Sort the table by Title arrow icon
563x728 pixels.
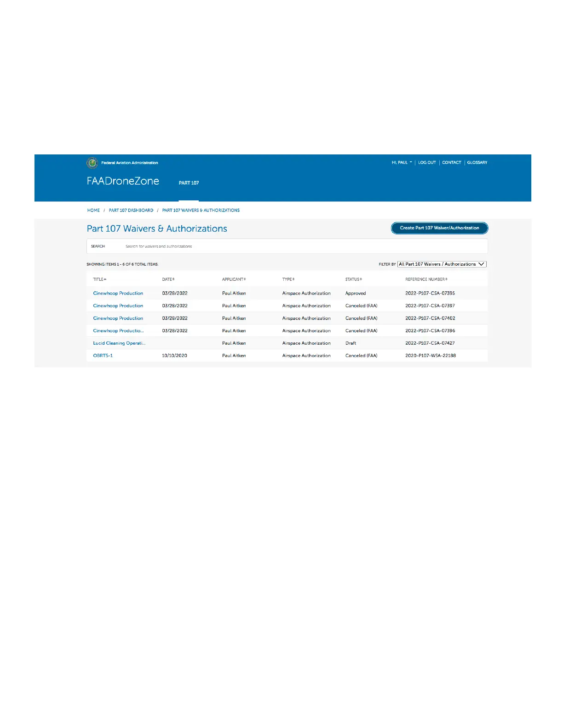105,279
